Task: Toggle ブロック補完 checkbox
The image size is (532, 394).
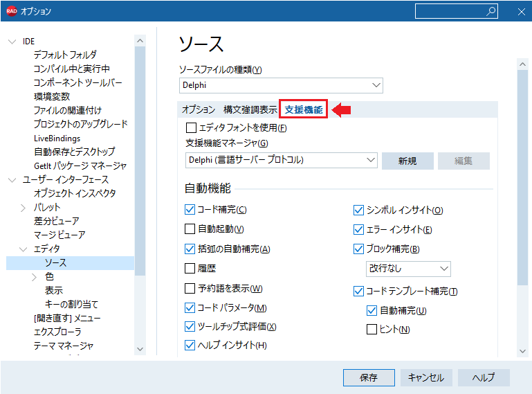Action: click(x=358, y=249)
